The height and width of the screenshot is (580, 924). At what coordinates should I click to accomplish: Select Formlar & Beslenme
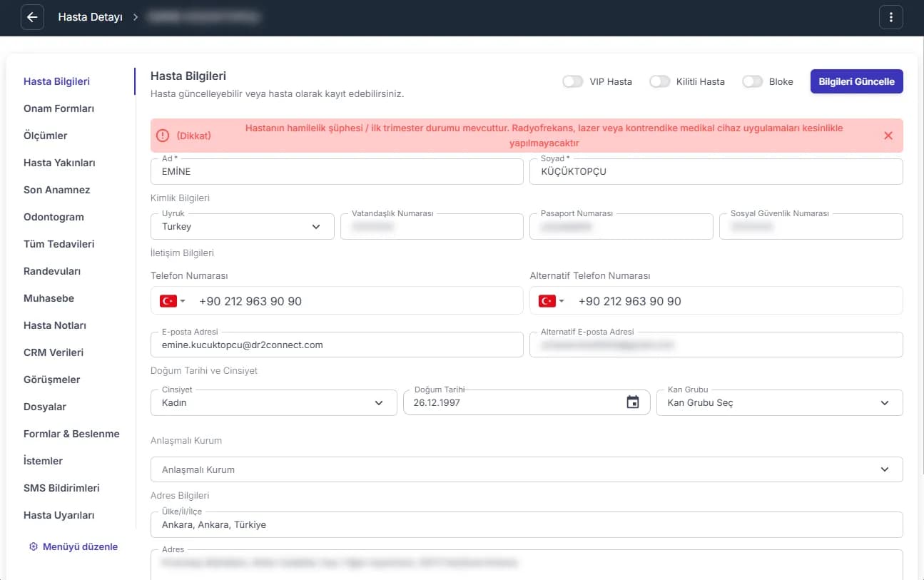(71, 434)
